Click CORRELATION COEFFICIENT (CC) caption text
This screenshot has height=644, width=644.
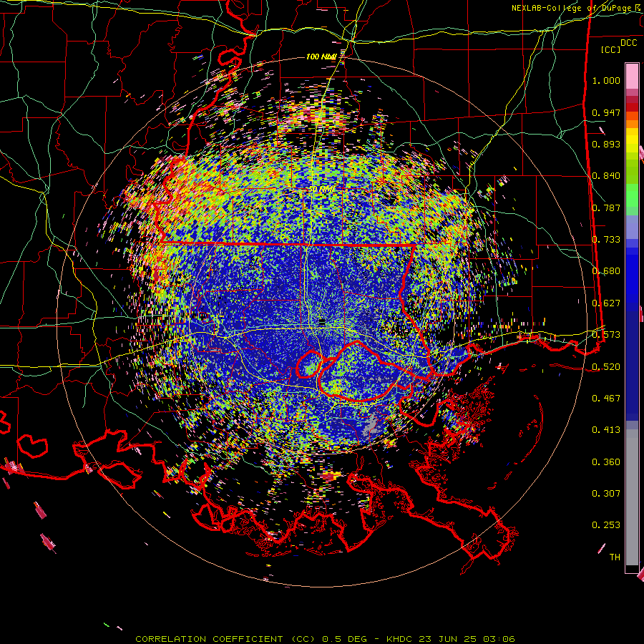[x=225, y=639]
